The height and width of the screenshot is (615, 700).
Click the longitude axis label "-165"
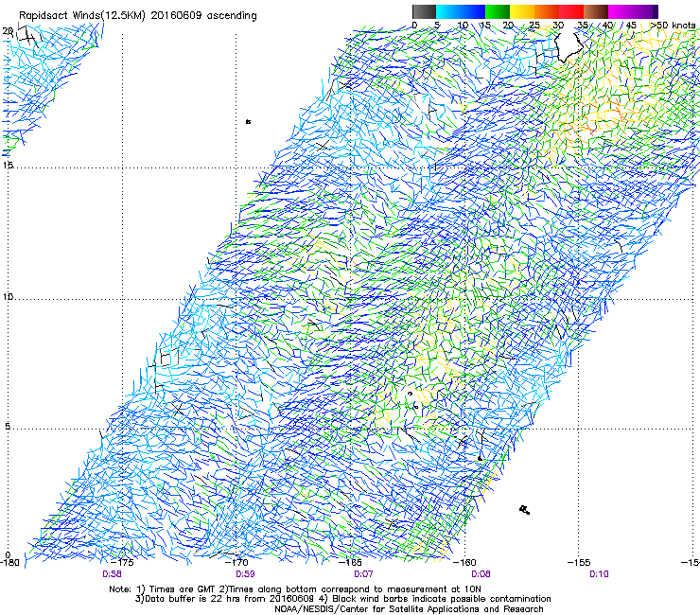tap(350, 562)
